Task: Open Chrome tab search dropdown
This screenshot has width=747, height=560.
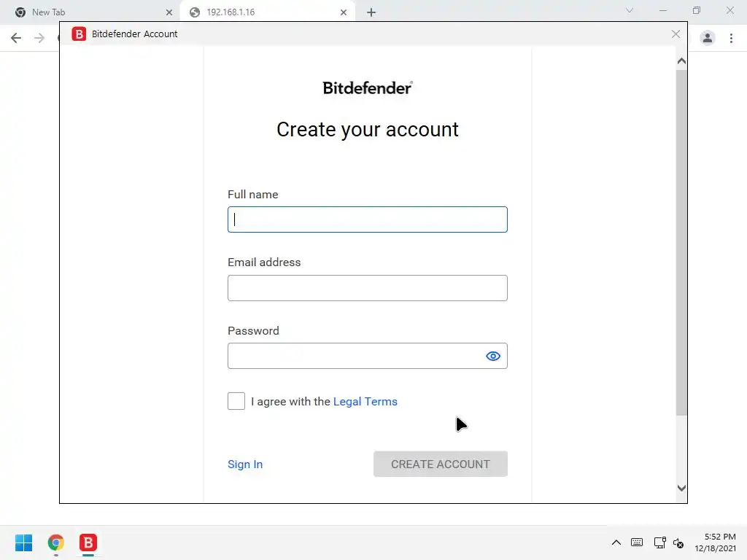Action: coord(630,10)
